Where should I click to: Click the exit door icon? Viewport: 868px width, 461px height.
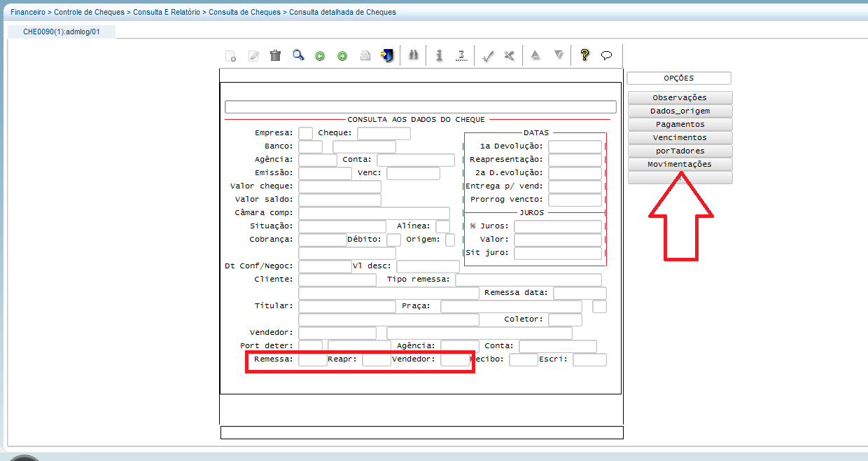pos(387,56)
